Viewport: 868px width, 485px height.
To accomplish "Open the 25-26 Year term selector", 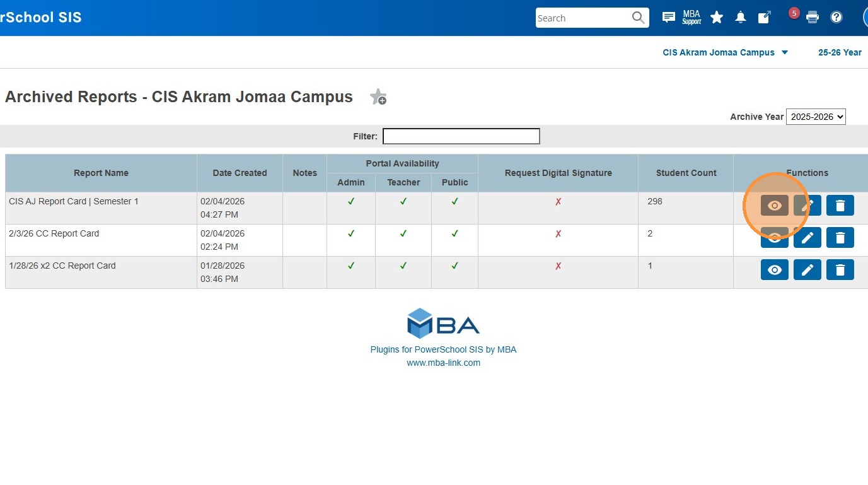I will point(840,52).
